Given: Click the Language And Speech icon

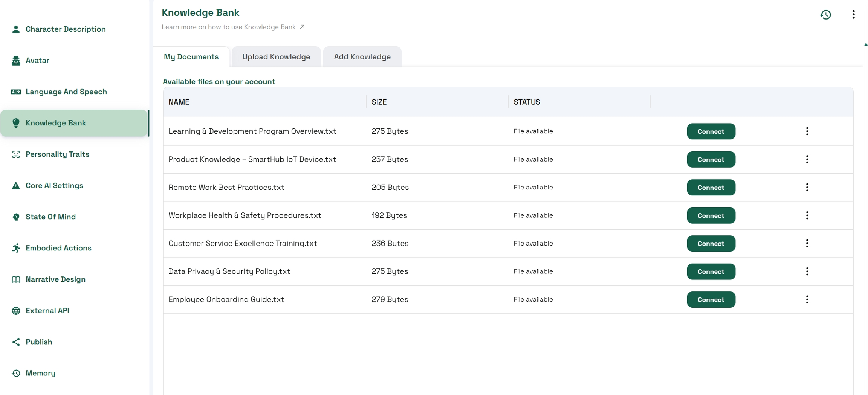Looking at the screenshot, I should point(16,92).
